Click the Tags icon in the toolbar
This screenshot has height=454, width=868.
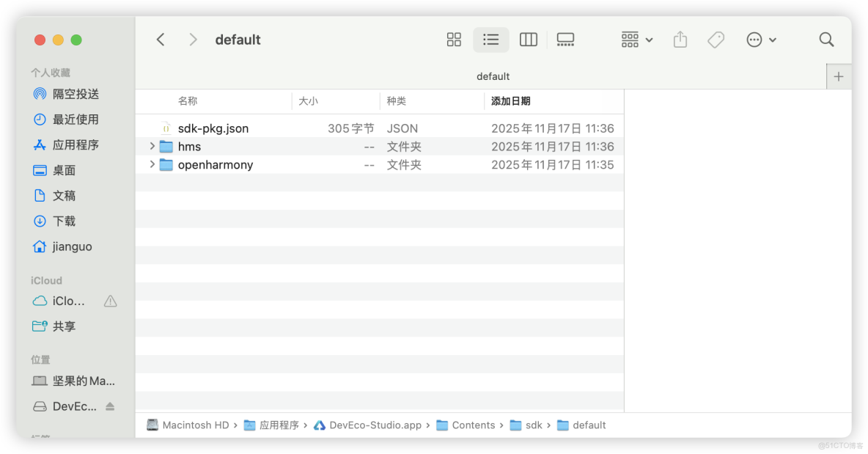[716, 39]
